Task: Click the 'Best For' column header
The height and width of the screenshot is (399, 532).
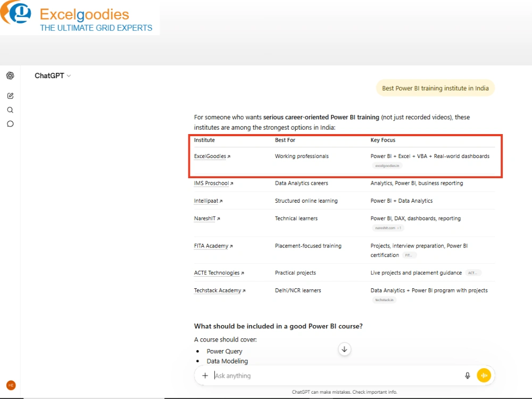Action: [285, 140]
